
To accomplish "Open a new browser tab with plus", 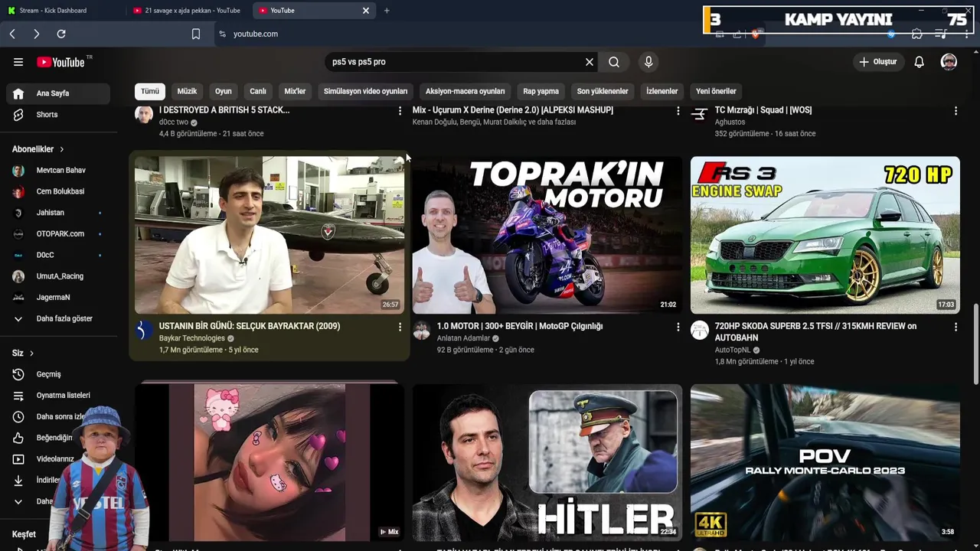I will [387, 11].
